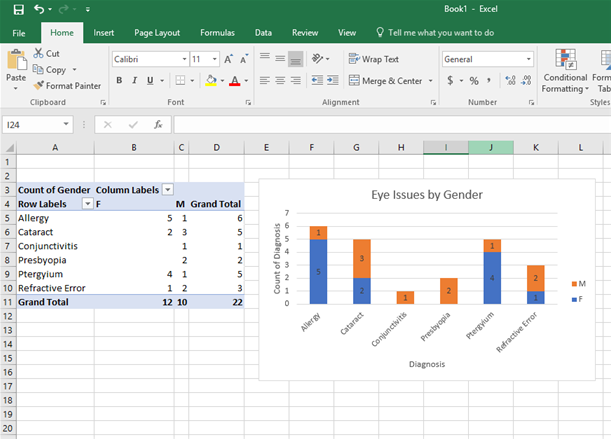
Task: Open the Column Labels filter dropdown
Action: 168,189
